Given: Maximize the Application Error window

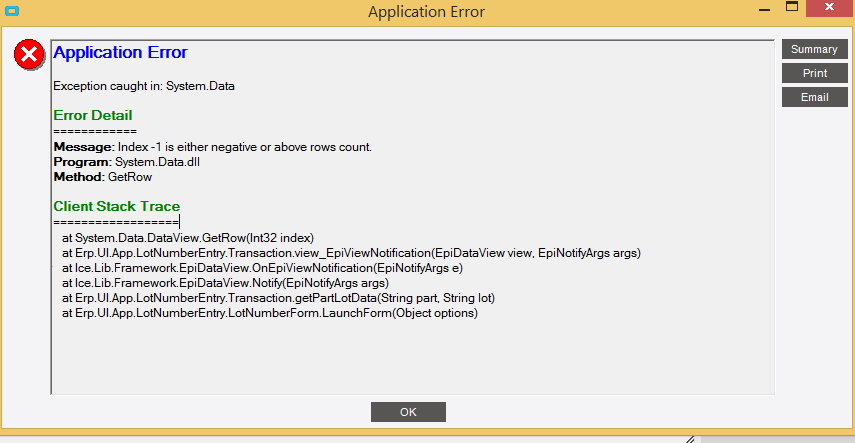Looking at the screenshot, I should coord(792,7).
